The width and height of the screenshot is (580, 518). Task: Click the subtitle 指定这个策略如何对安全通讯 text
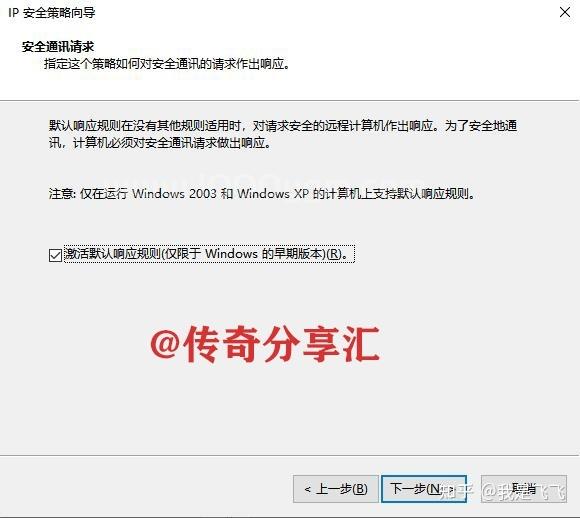tap(167, 64)
